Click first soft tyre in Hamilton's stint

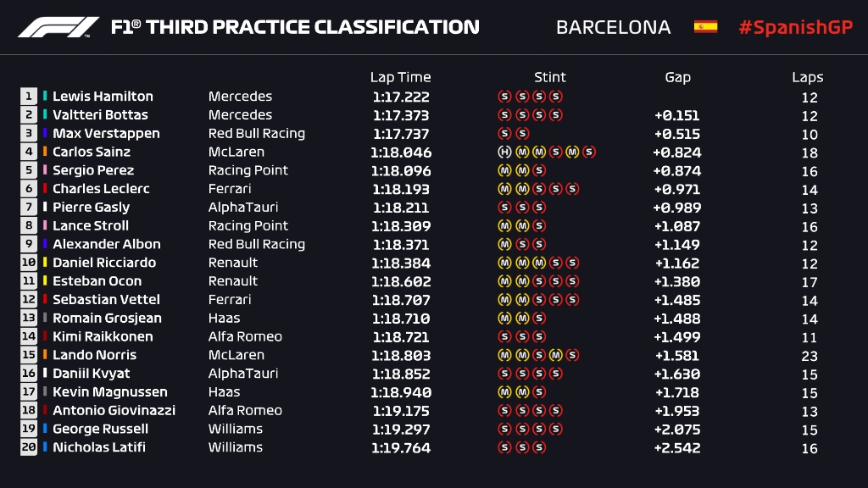point(504,97)
